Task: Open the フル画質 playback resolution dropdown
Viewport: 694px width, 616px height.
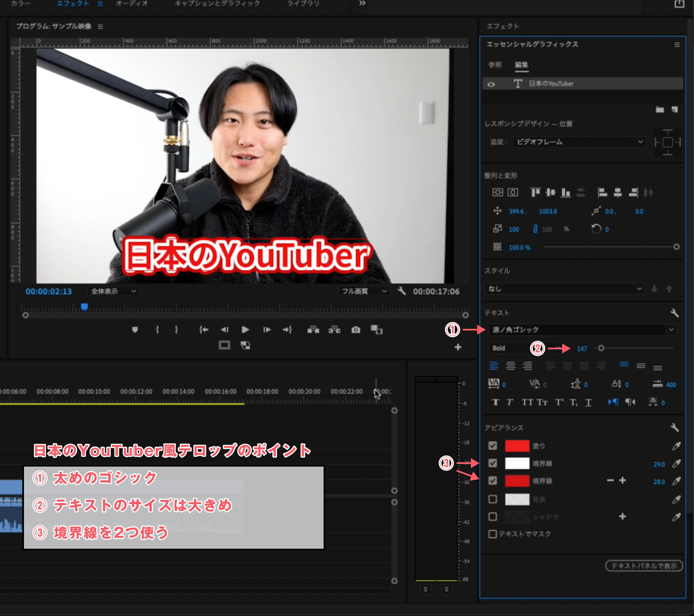Action: 364,291
